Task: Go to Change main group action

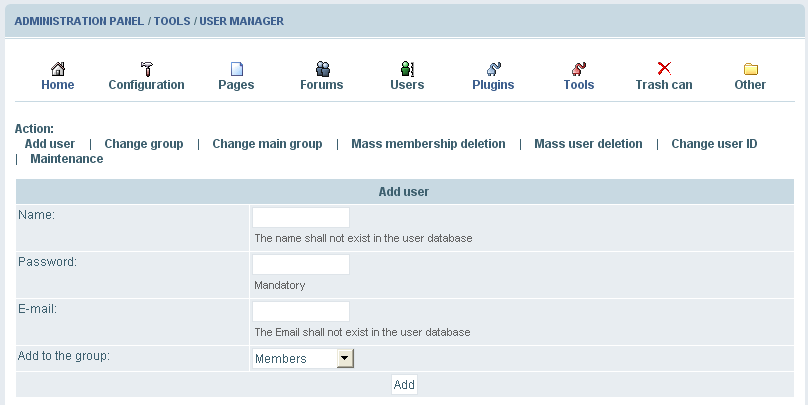Action: click(267, 144)
